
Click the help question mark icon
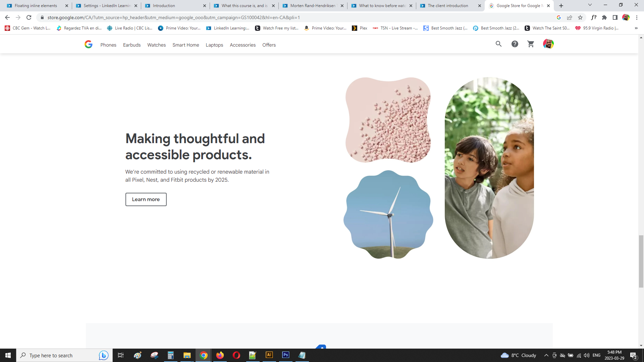[x=515, y=44]
